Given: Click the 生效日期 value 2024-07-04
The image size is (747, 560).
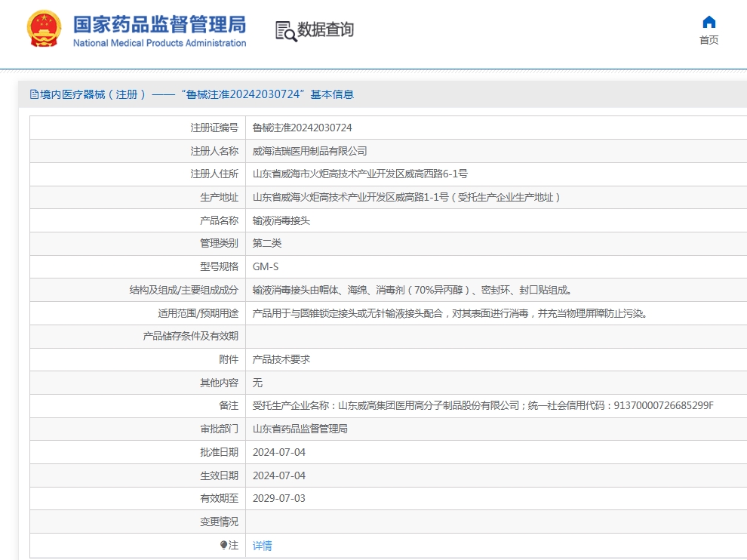Looking at the screenshot, I should (x=278, y=475).
